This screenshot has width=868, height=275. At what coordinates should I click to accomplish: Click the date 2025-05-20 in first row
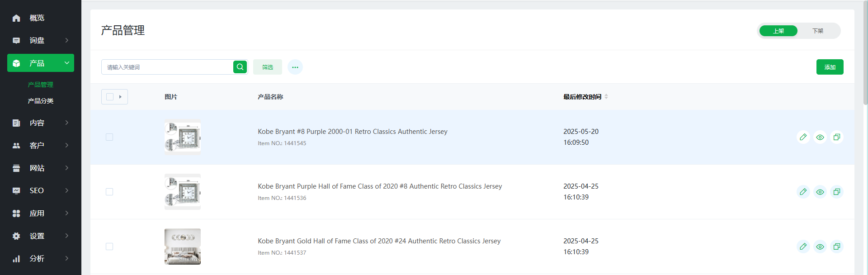(581, 132)
